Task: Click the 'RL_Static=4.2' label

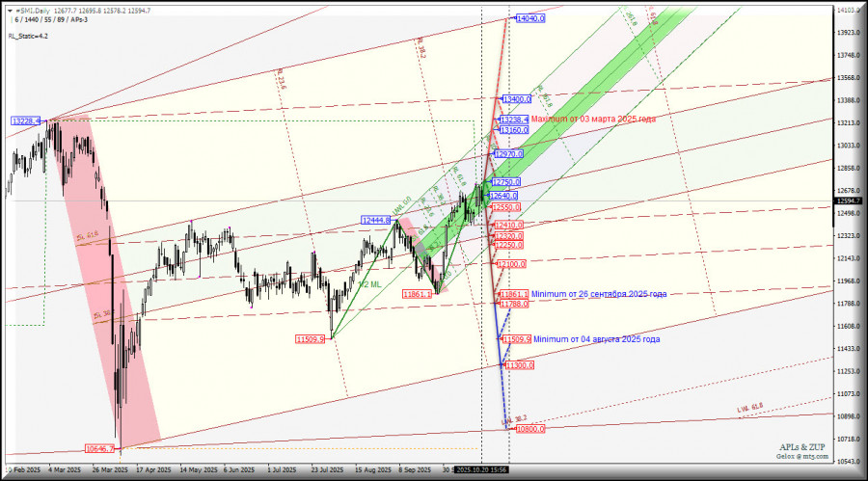Action: coord(28,36)
